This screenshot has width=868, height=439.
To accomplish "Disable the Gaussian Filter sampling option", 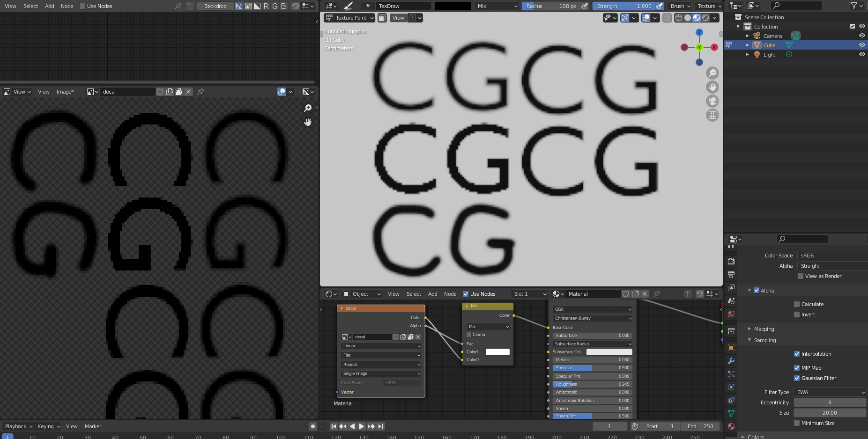I will [x=797, y=378].
